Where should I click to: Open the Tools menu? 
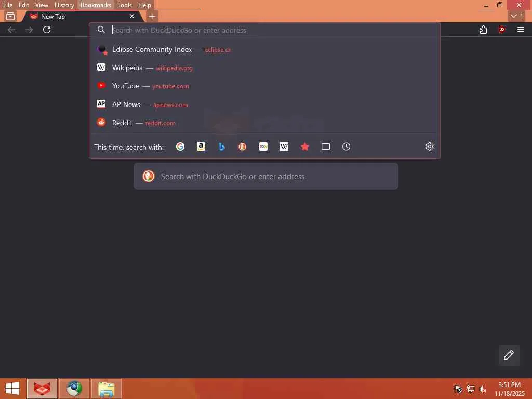coord(125,5)
